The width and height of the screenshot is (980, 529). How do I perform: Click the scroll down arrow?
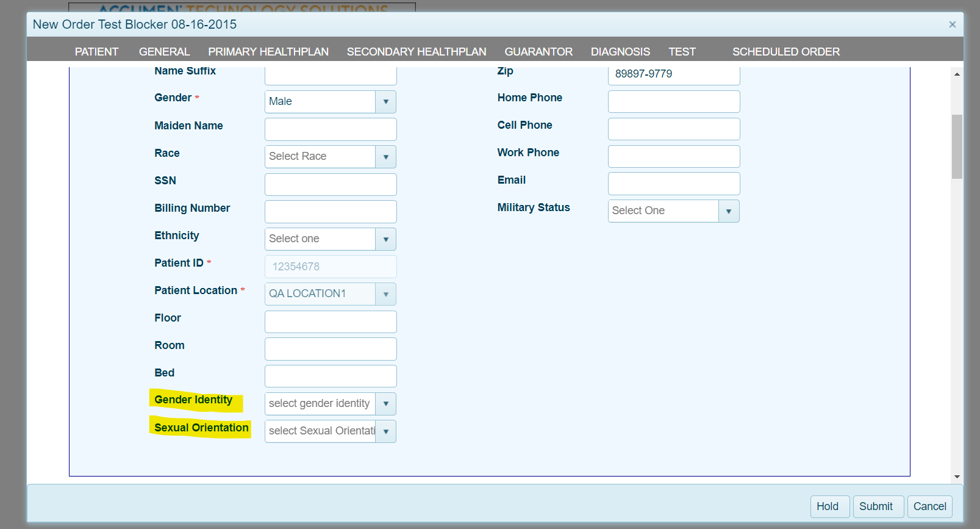(957, 477)
